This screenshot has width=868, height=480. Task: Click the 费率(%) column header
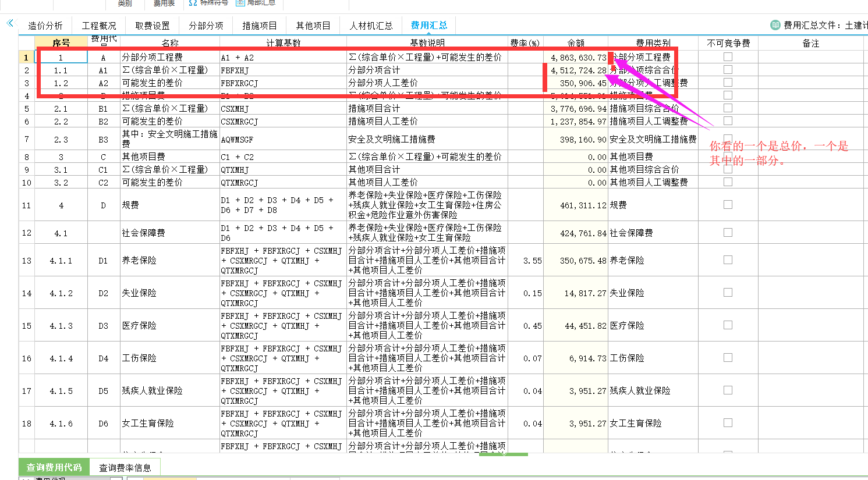point(526,43)
